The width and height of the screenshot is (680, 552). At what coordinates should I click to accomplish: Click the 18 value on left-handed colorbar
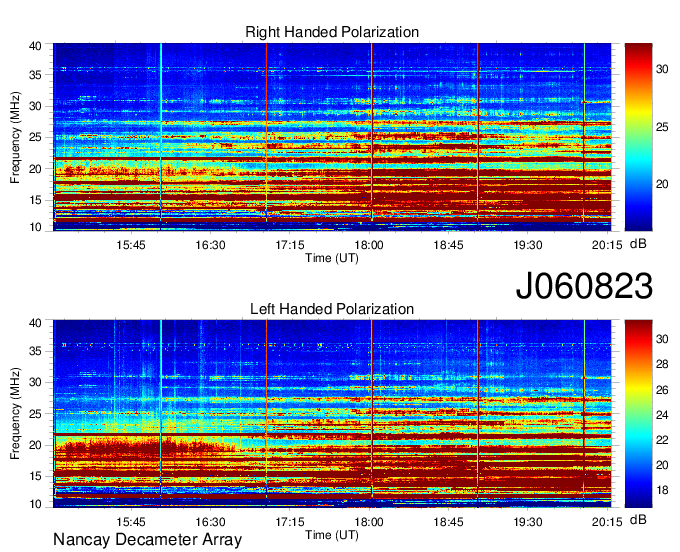point(662,490)
